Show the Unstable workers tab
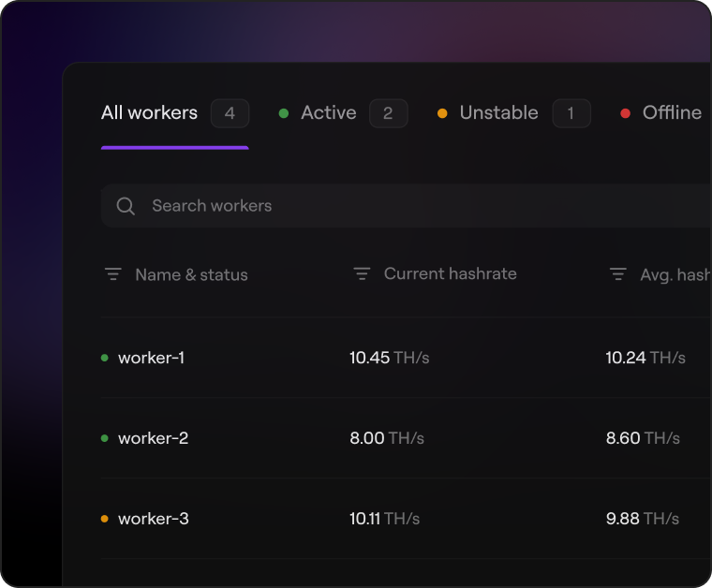The height and width of the screenshot is (588, 712). (513, 113)
